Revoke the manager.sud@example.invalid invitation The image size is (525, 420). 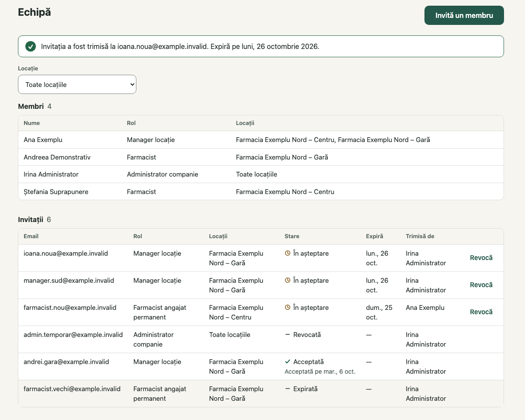481,285
